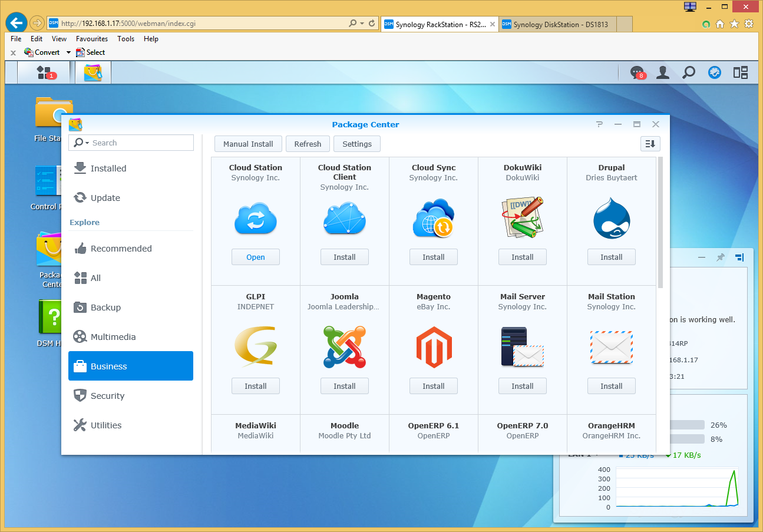Click the DSM search magnifier icon

point(688,72)
